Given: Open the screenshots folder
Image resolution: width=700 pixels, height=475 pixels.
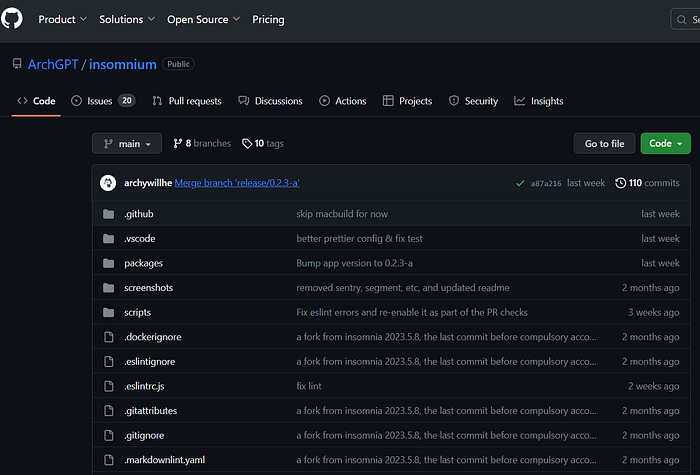Looking at the screenshot, I should [149, 288].
